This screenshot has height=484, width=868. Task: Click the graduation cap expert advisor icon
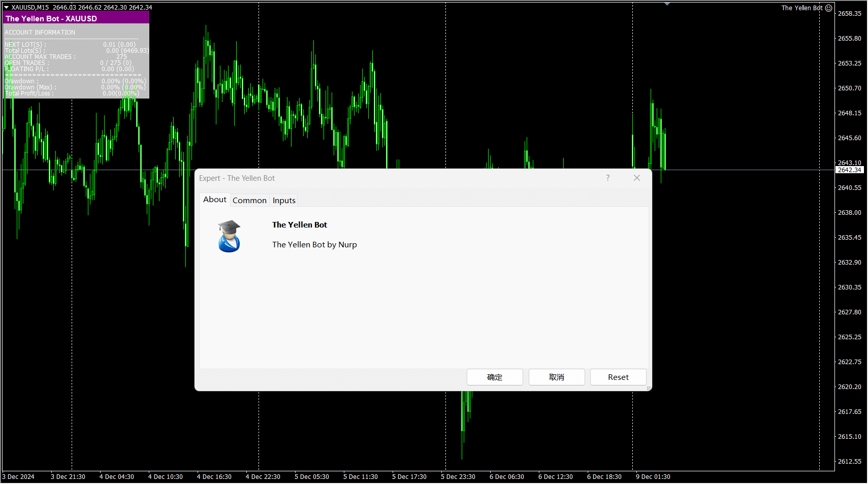click(x=229, y=236)
